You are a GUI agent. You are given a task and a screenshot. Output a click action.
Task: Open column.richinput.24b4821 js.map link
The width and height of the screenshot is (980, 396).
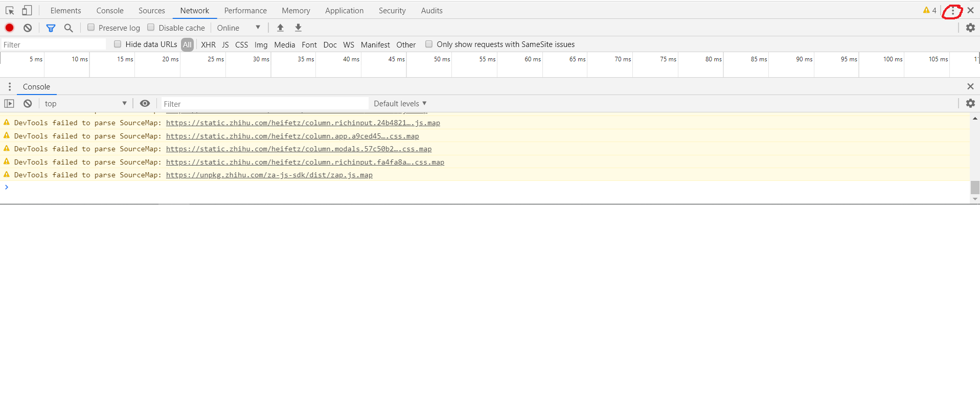tap(303, 123)
